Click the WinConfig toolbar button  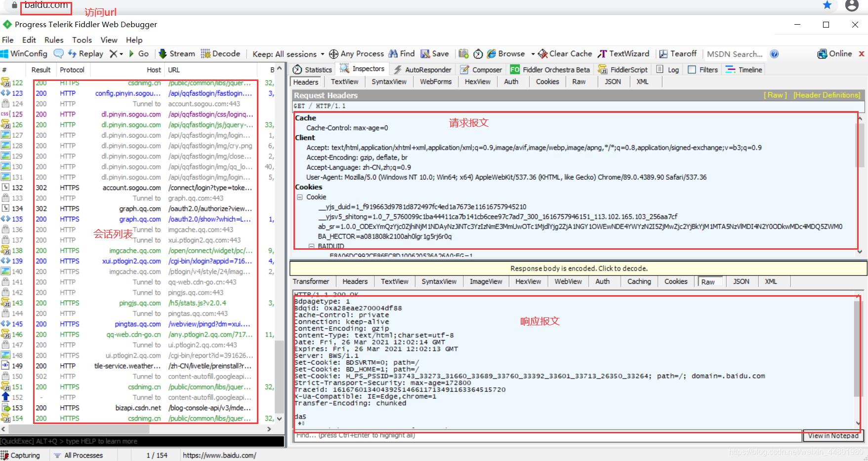(x=24, y=54)
